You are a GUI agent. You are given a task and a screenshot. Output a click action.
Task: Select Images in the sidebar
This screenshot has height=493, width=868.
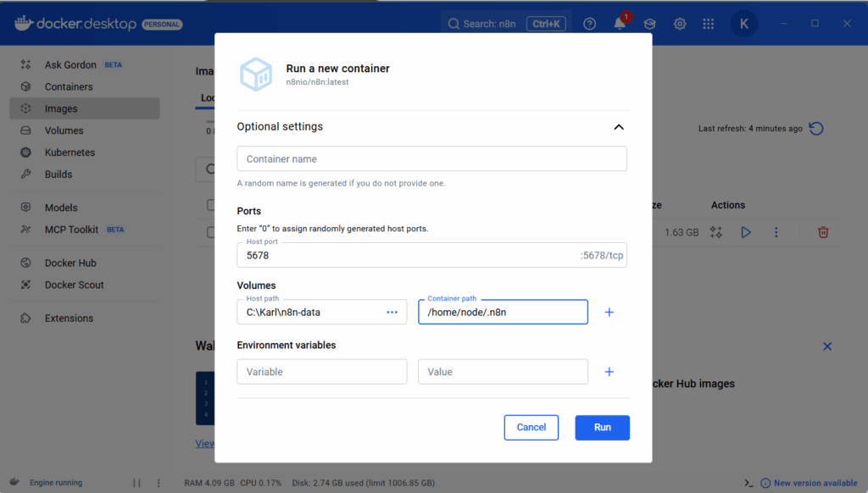(85, 108)
